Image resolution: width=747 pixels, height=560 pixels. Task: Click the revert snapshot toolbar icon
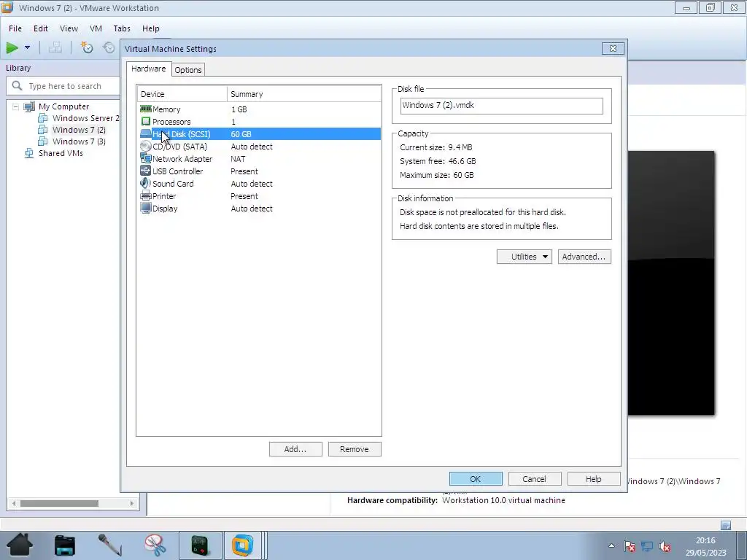tap(109, 47)
